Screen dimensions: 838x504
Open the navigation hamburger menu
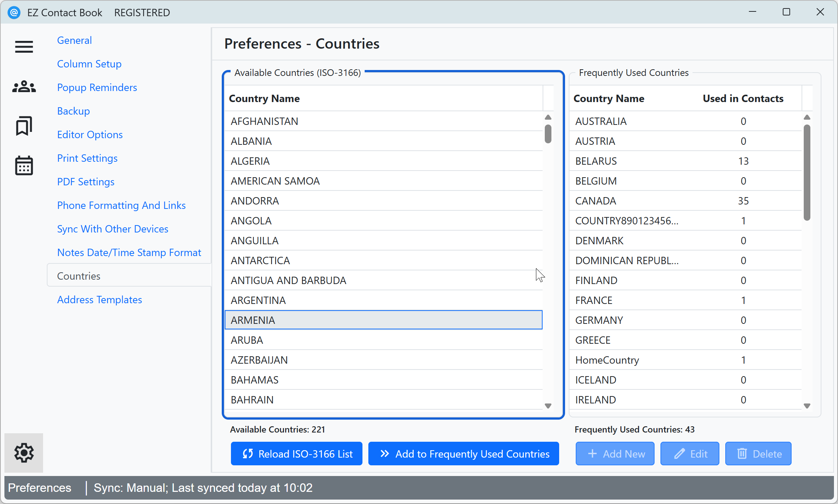(x=24, y=47)
